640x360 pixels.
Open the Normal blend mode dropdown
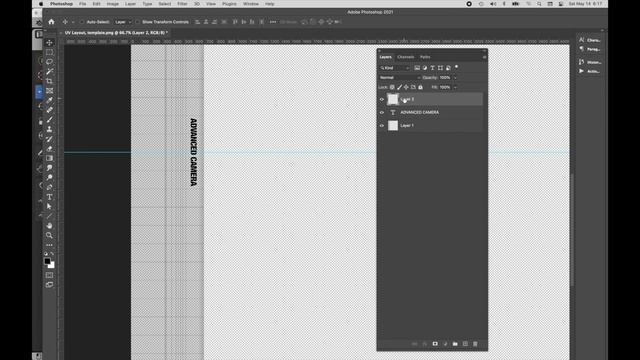pyautogui.click(x=400, y=78)
